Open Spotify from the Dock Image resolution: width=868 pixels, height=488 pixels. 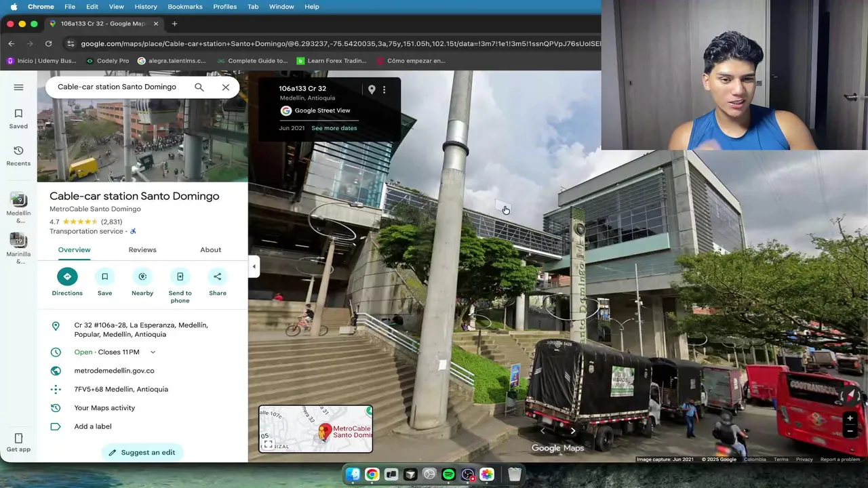tap(448, 474)
